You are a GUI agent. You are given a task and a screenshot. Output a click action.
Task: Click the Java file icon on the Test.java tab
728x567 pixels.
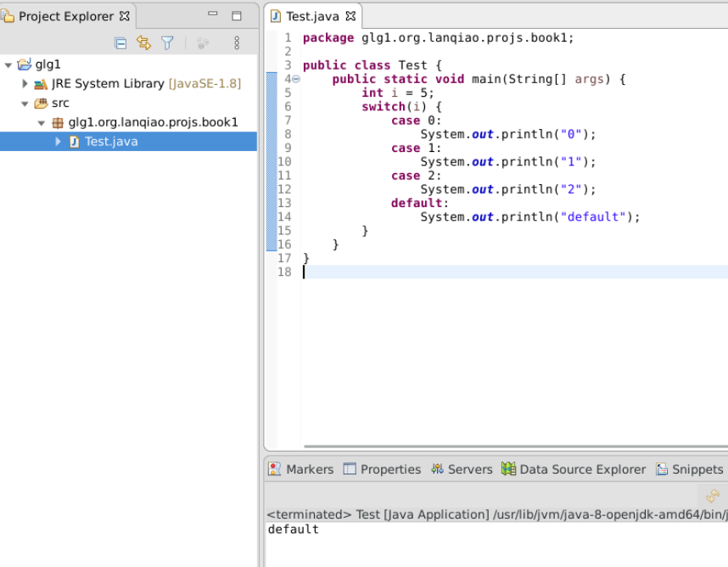click(x=275, y=16)
